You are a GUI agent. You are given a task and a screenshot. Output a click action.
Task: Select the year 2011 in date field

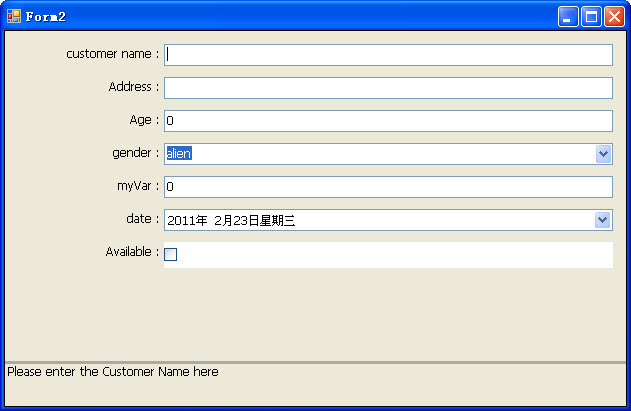(181, 221)
